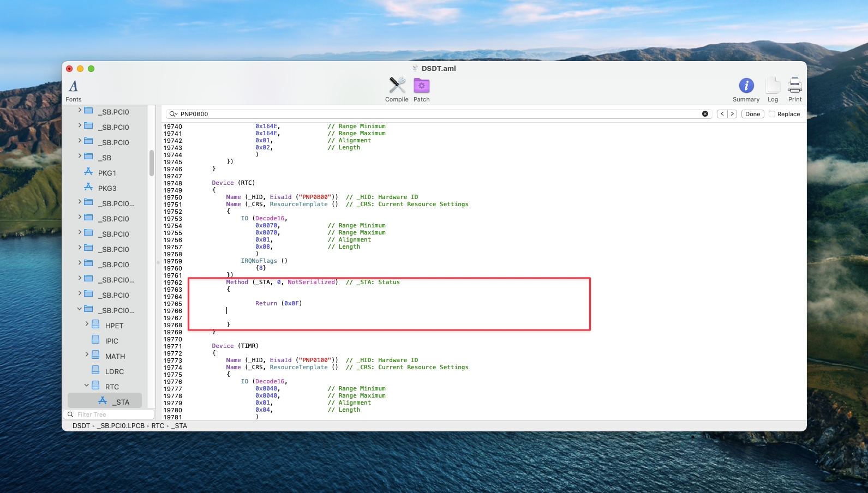
Task: Clear the PNP0B00 search text
Action: tap(705, 114)
